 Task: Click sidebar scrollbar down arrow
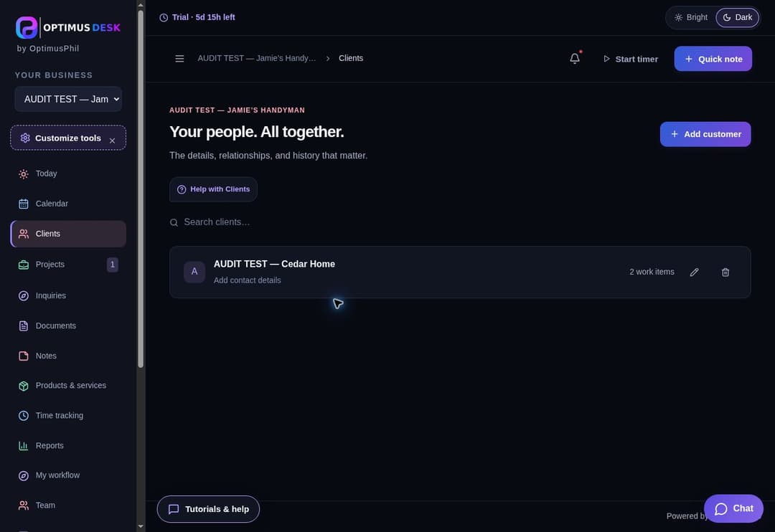(141, 526)
